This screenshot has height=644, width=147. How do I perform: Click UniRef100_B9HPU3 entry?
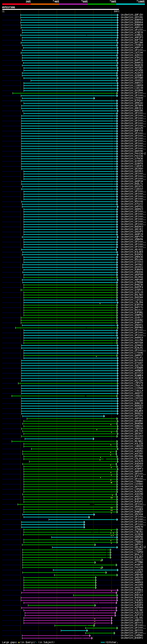click(132, 63)
